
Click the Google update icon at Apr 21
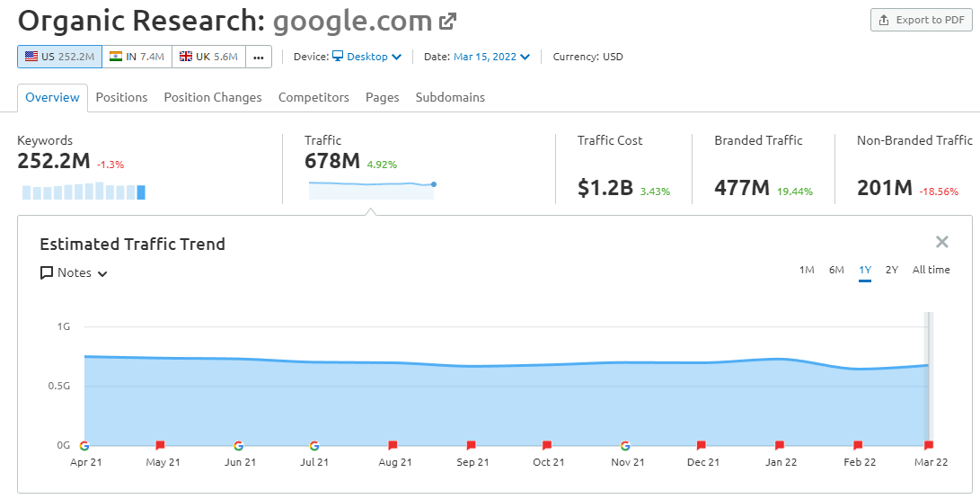pyautogui.click(x=84, y=446)
